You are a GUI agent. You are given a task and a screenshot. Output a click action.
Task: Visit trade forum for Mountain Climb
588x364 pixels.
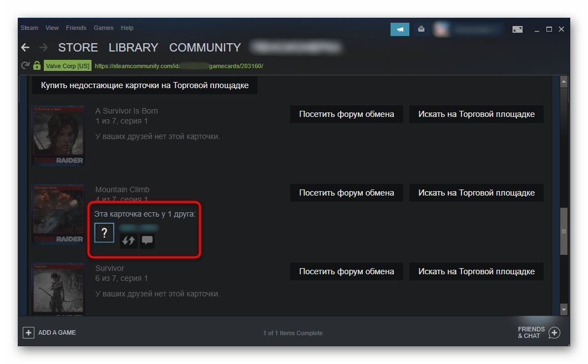coord(347,193)
